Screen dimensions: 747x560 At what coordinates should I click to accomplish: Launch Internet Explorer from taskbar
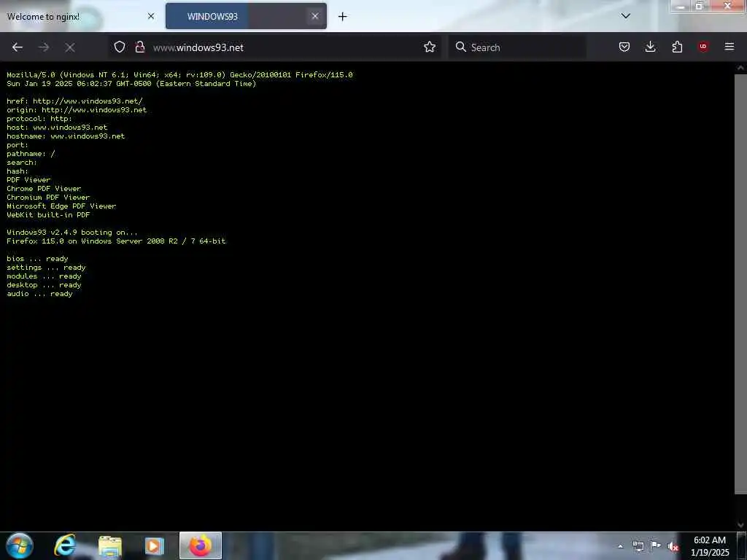click(x=65, y=545)
